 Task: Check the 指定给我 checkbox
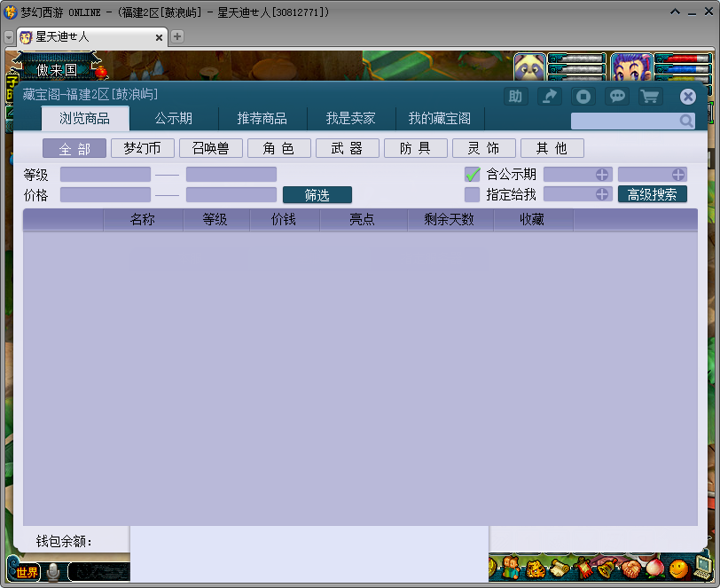472,194
